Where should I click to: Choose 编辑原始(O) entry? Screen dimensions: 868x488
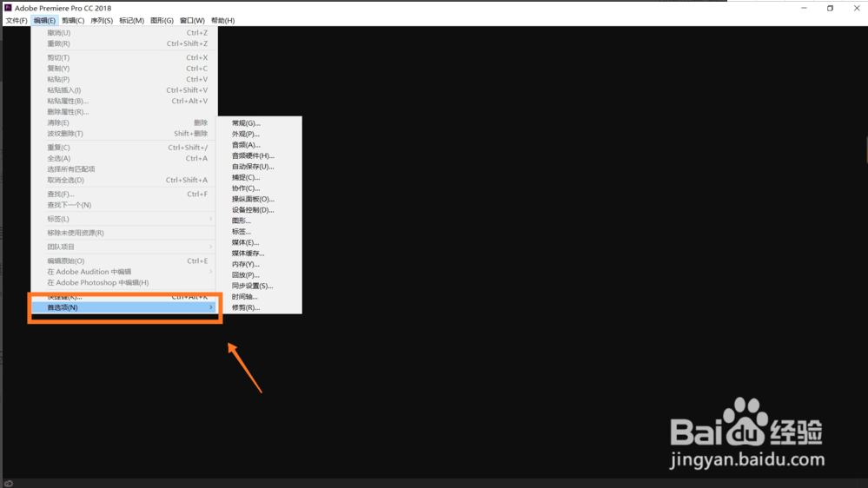(124, 261)
